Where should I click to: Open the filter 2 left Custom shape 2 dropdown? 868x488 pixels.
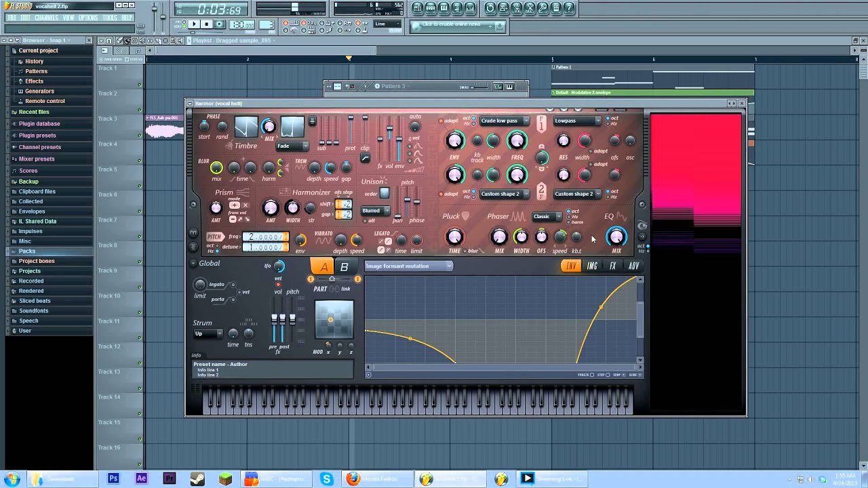pos(505,194)
